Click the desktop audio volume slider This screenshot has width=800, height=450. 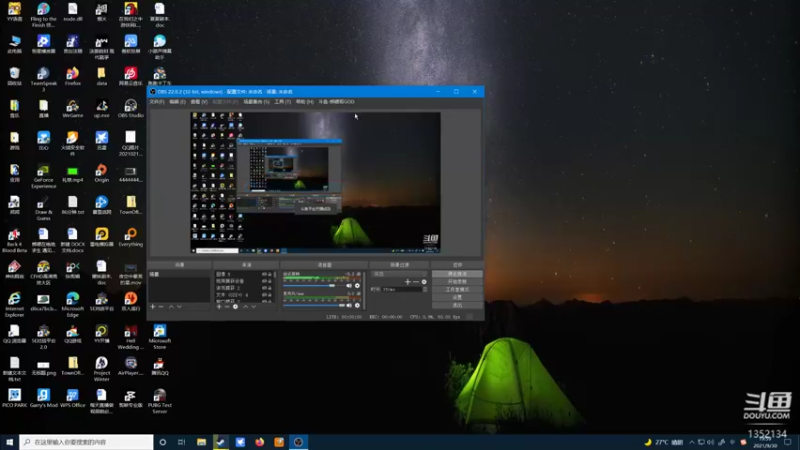pos(314,286)
